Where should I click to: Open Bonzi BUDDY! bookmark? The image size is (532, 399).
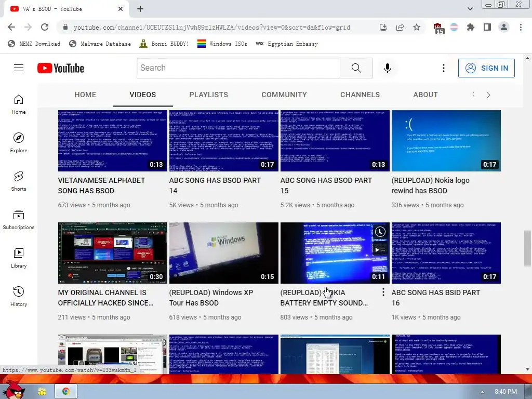coord(164,44)
